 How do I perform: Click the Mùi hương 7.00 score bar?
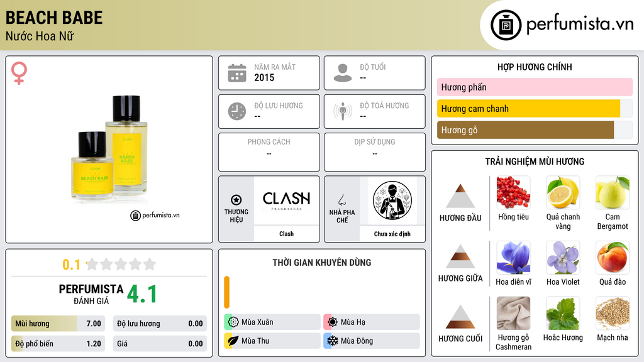pos(58,324)
